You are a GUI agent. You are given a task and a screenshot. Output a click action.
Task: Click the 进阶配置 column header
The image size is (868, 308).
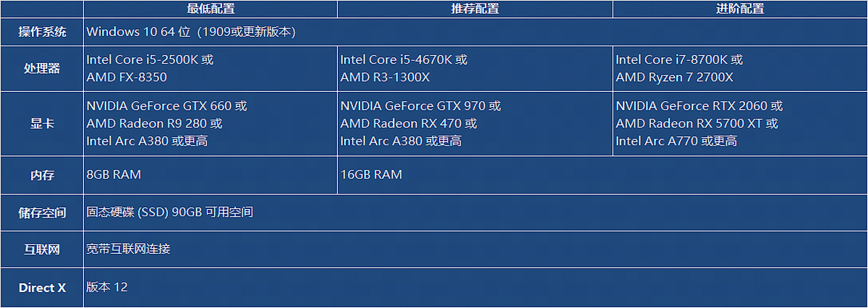(x=740, y=9)
